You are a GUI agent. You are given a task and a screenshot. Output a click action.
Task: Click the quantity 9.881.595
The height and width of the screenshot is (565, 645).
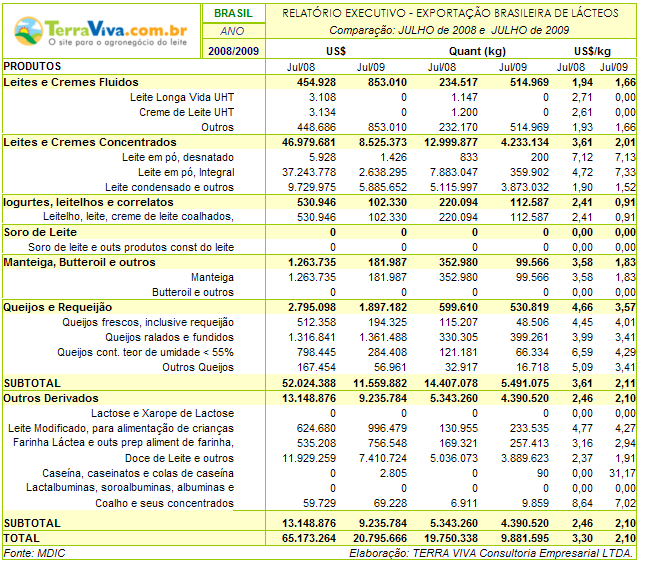tap(524, 538)
